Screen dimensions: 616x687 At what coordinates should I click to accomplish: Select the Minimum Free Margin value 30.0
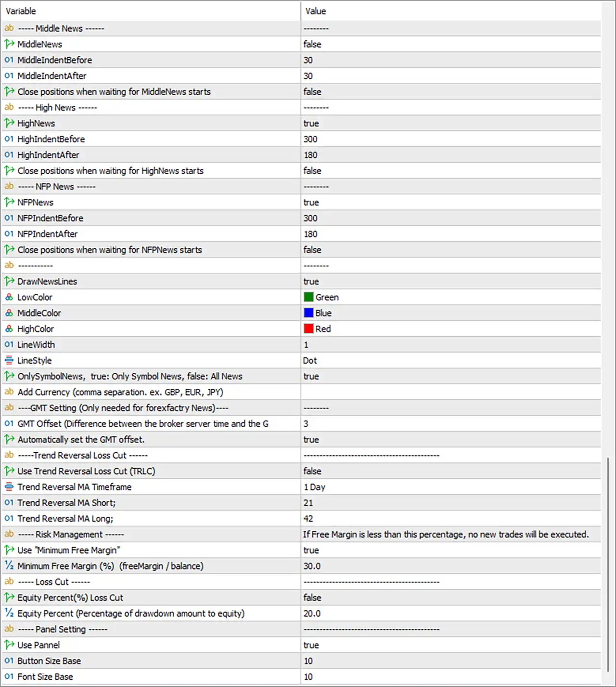coord(312,566)
